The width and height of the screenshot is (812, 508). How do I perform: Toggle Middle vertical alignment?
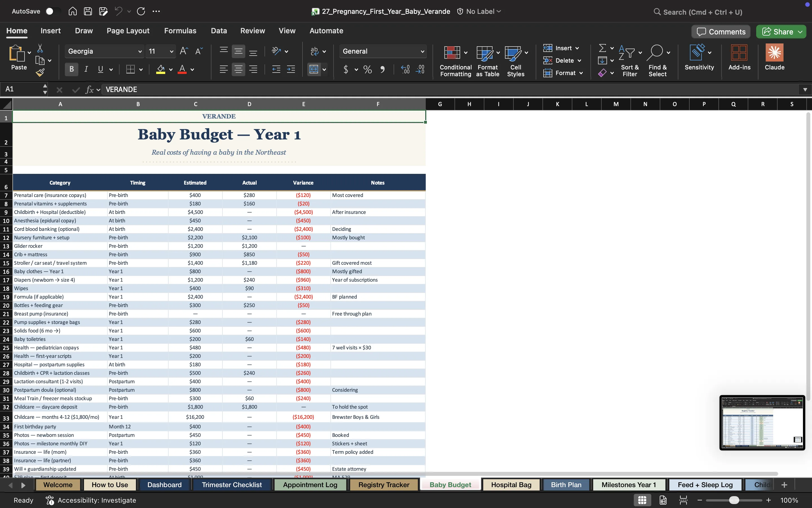point(238,51)
